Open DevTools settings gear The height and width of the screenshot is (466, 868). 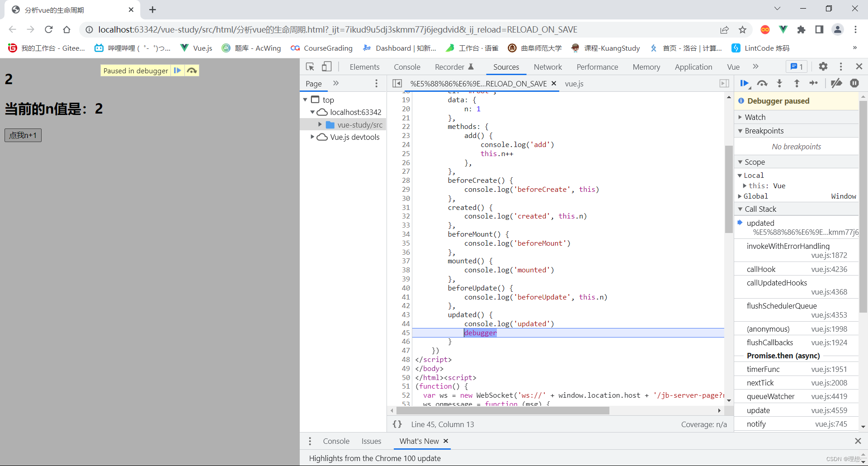(x=823, y=67)
